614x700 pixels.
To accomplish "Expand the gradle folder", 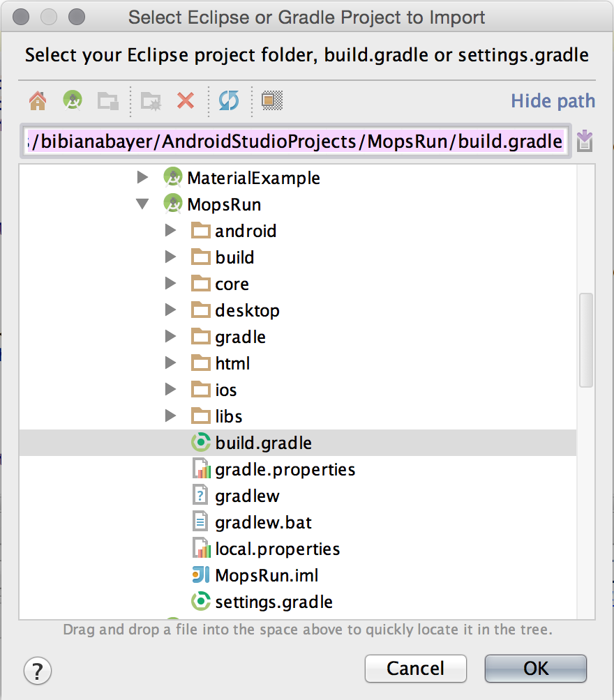I will pyautogui.click(x=170, y=336).
